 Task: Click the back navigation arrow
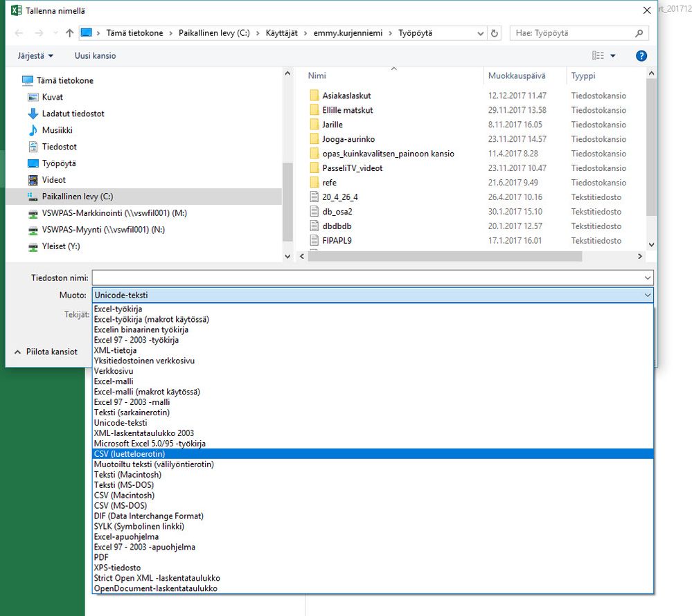point(19,33)
